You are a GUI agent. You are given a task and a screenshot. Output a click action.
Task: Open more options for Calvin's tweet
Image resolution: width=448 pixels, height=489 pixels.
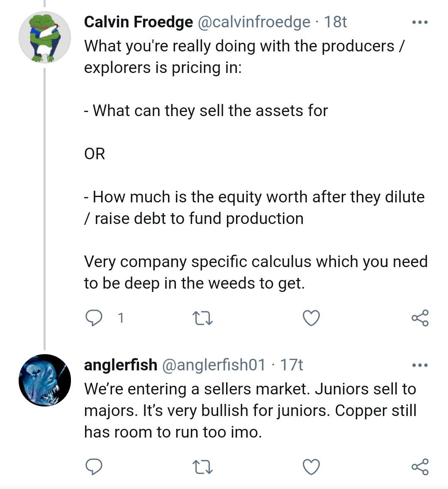click(x=420, y=22)
